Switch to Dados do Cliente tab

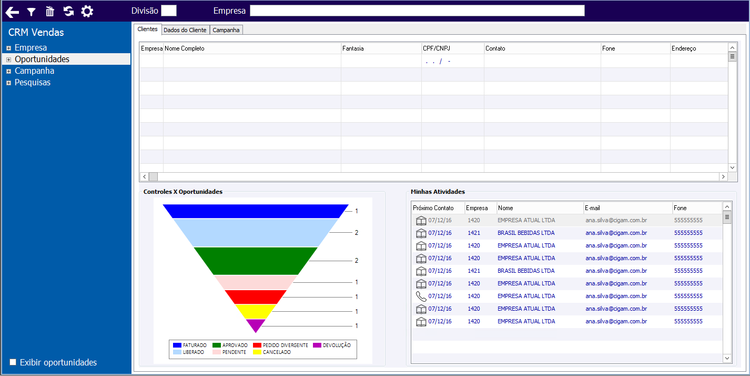point(185,30)
